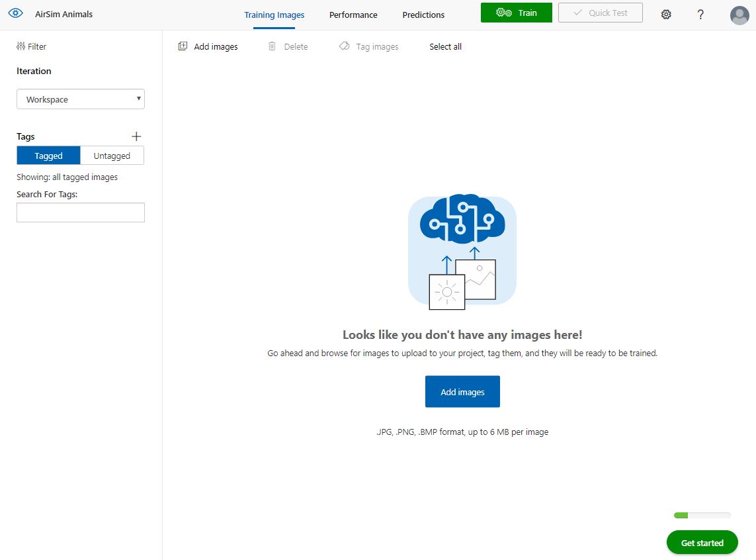Click the 'Showing: all tagged images' text
756x560 pixels.
tap(67, 177)
